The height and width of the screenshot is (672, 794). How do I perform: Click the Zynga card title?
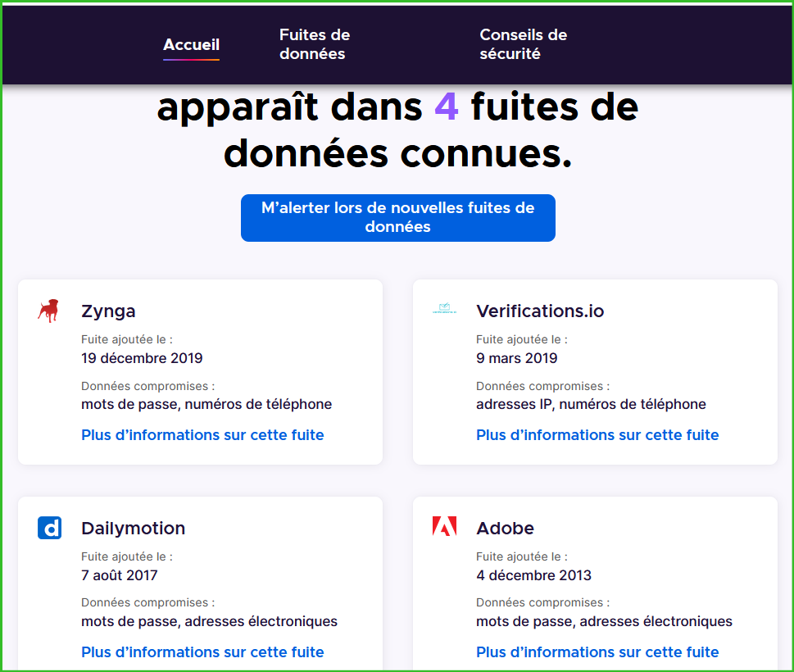point(108,311)
